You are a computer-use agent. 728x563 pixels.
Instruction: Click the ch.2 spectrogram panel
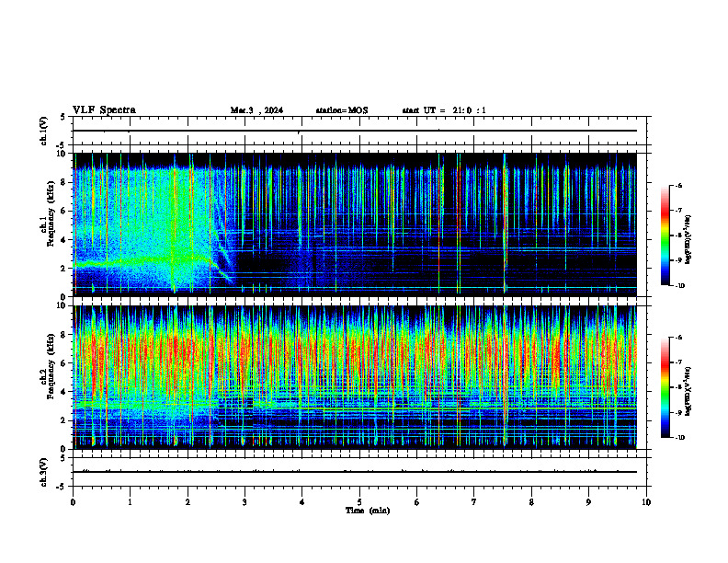click(x=355, y=377)
